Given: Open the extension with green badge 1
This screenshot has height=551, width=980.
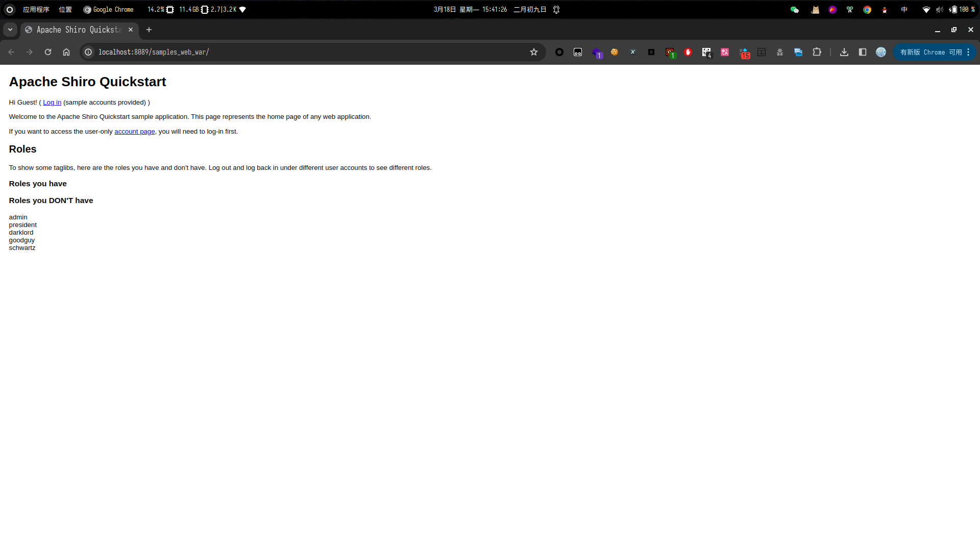Looking at the screenshot, I should point(670,53).
